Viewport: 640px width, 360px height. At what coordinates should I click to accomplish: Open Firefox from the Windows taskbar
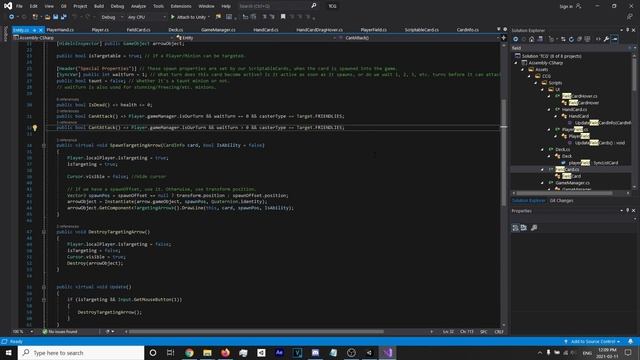pos(225,353)
